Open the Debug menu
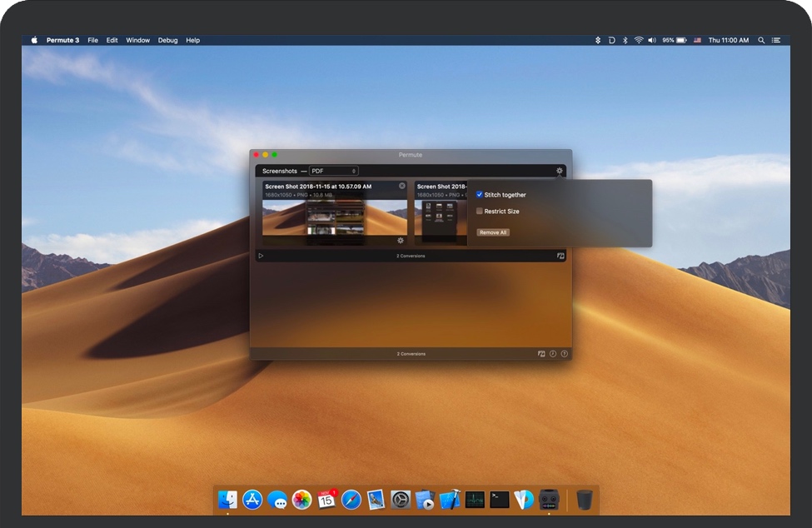Image resolution: width=812 pixels, height=528 pixels. pos(167,40)
